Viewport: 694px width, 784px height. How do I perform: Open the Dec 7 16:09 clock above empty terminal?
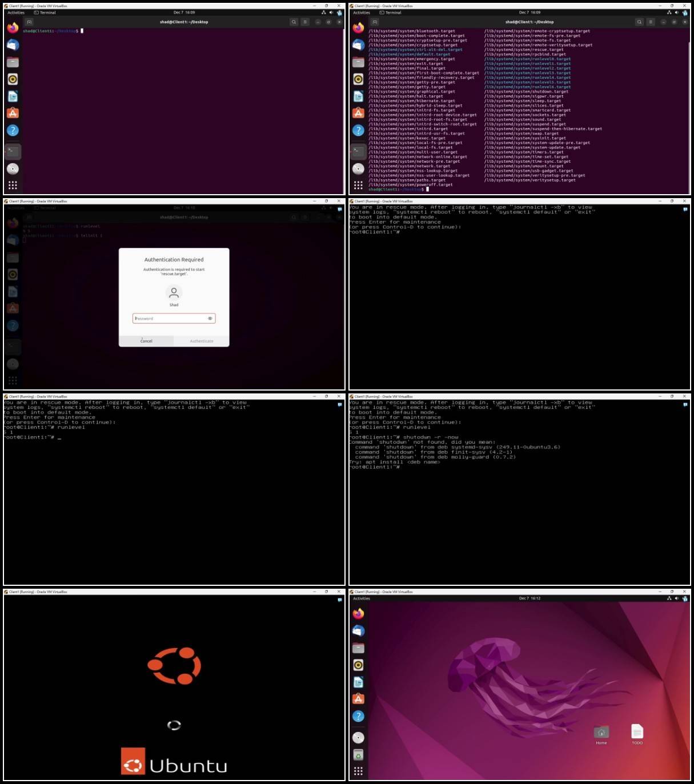[x=184, y=13]
